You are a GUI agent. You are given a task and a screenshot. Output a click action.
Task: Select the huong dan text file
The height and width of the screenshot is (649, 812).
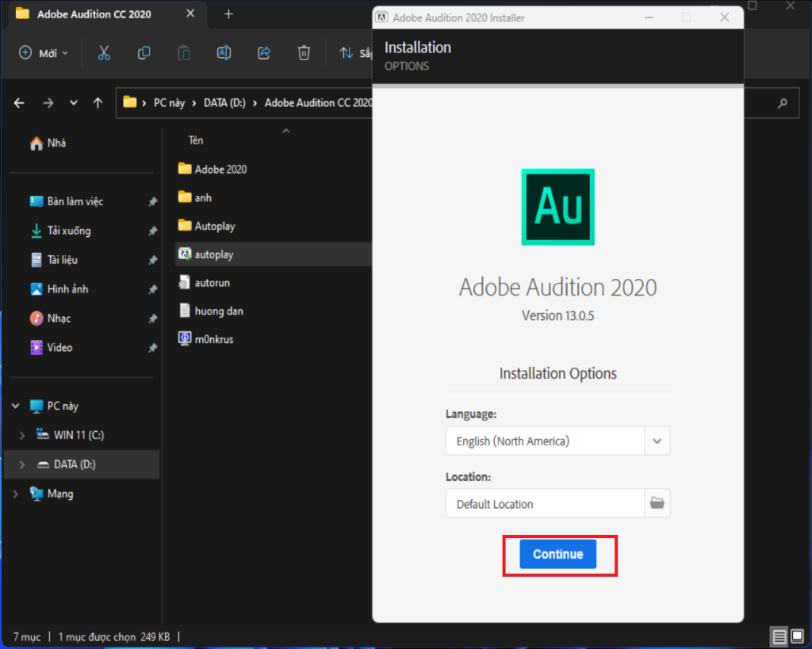218,311
